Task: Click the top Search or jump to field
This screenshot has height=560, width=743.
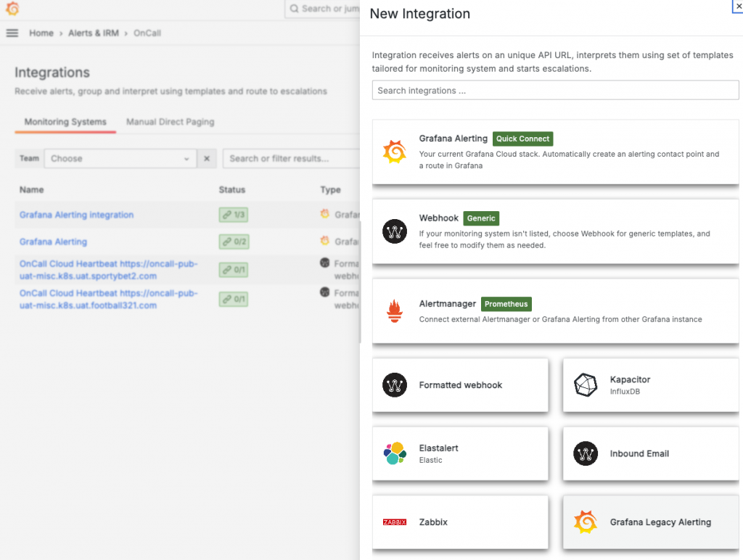Action: [x=322, y=9]
